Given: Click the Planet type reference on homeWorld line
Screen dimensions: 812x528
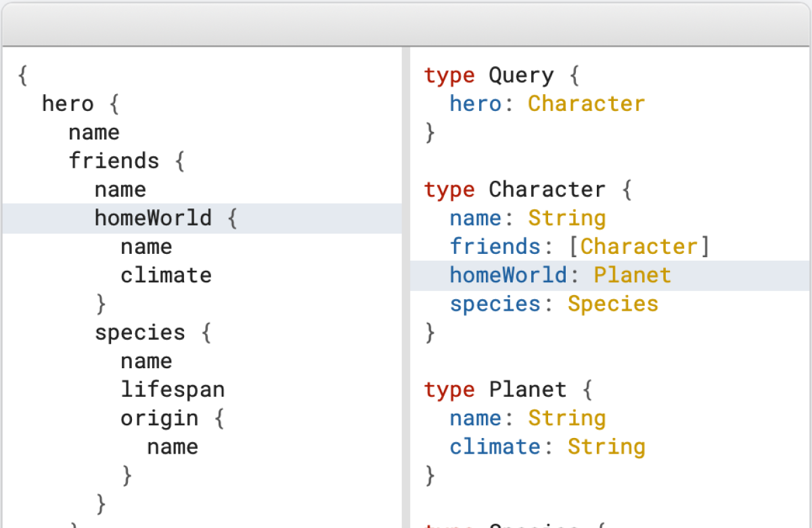Looking at the screenshot, I should coord(632,275).
